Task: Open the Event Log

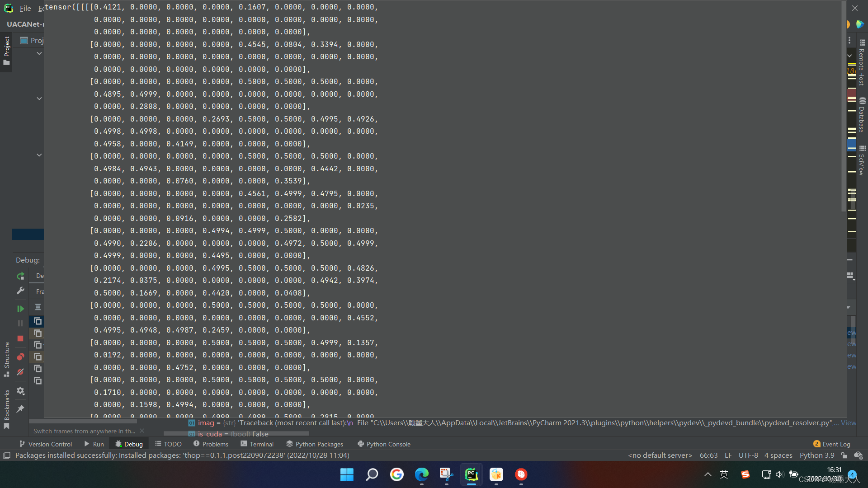Action: 832,444
